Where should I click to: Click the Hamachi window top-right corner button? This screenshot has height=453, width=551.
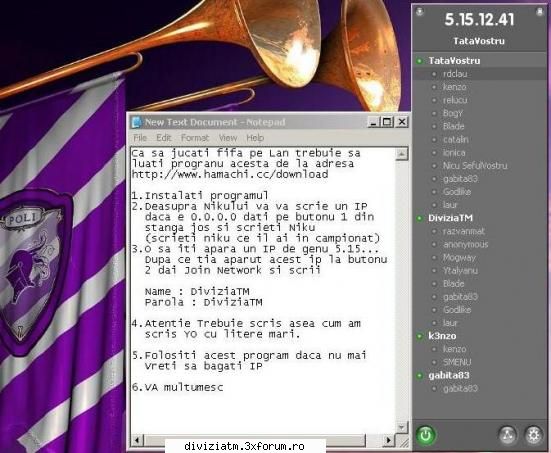pos(539,12)
